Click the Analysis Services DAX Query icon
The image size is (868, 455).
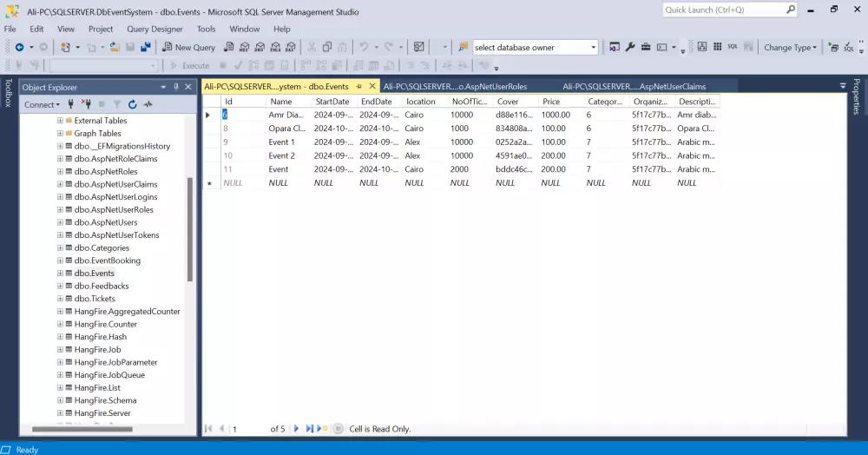coord(291,48)
